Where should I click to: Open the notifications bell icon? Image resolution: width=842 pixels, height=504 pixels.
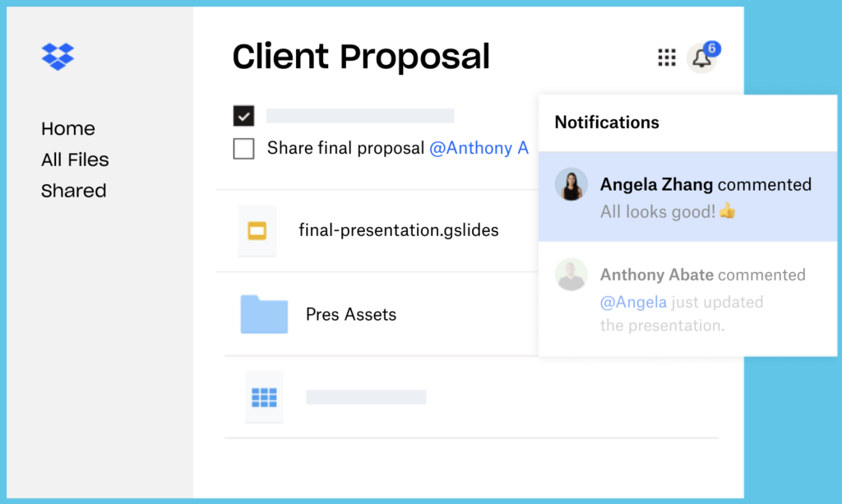tap(701, 58)
